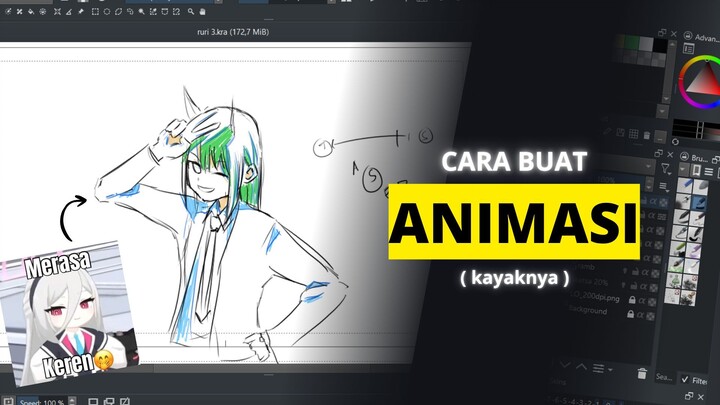Lock the Brush Presets docker
Screen dimensions: 720x405
(684, 156)
